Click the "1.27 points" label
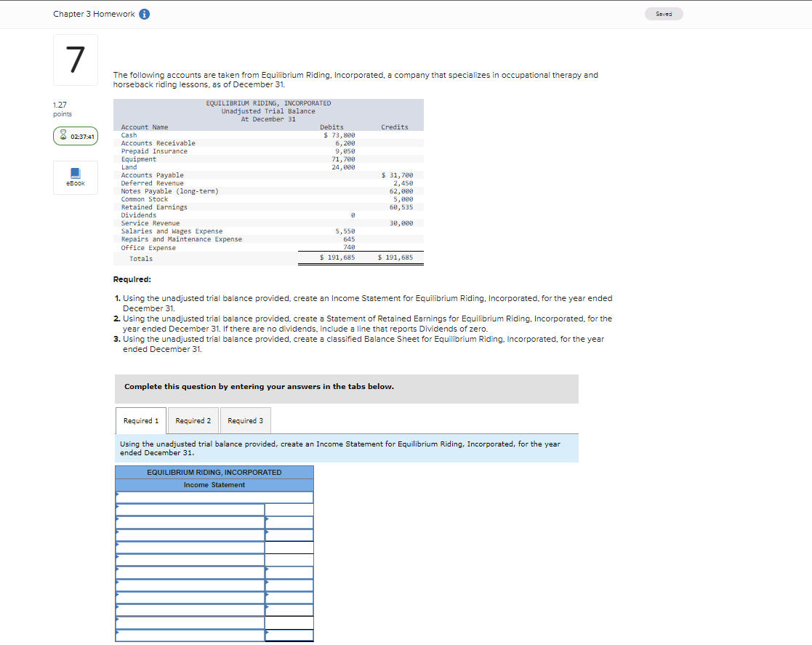This screenshot has height=645, width=812. [x=62, y=109]
